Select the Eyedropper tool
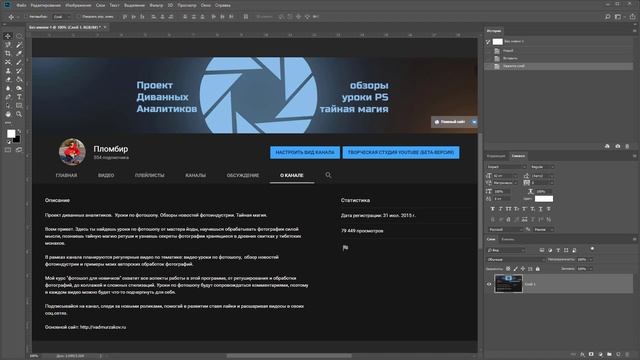The image size is (640, 360). tap(19, 53)
